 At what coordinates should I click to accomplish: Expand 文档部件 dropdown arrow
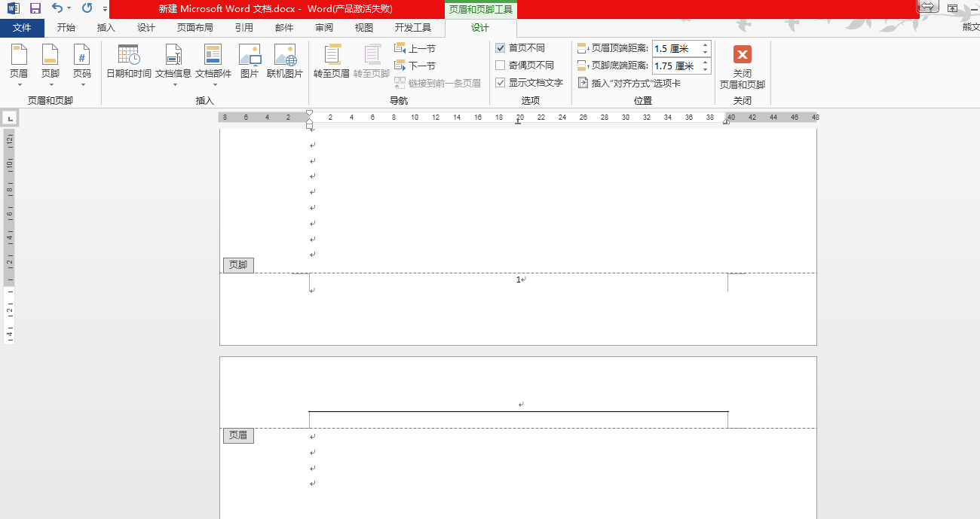pos(213,84)
